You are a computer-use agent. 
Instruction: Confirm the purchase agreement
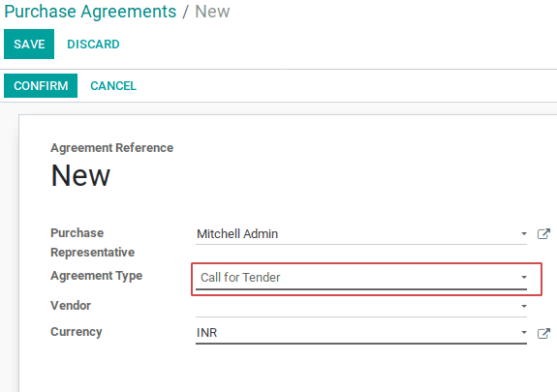41,85
